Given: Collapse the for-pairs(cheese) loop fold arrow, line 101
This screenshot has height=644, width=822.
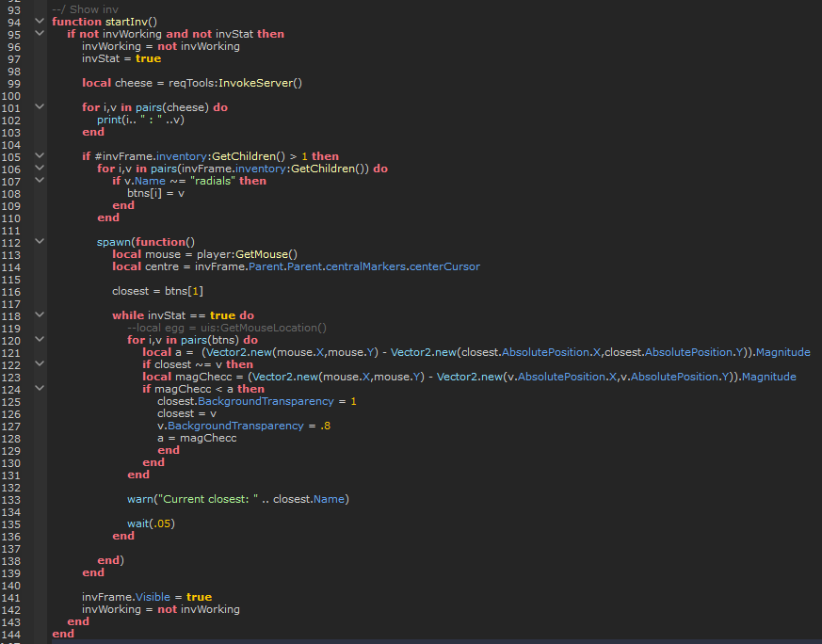Looking at the screenshot, I should (40, 106).
